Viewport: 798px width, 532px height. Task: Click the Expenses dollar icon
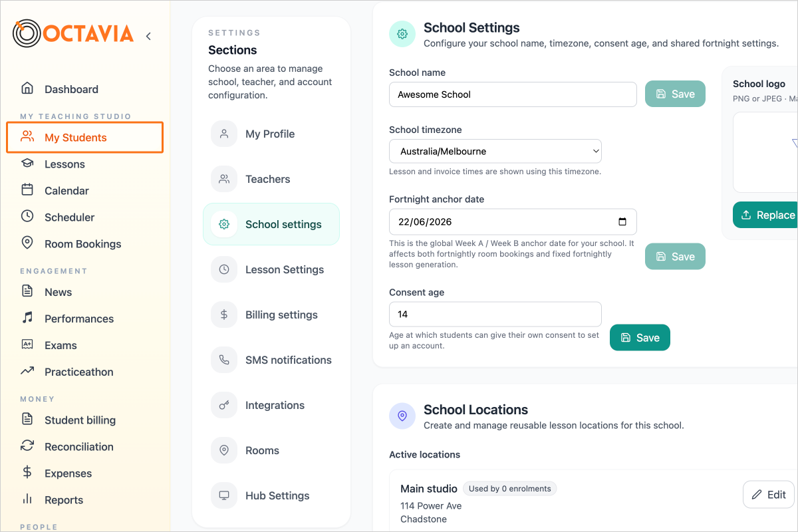pyautogui.click(x=27, y=472)
